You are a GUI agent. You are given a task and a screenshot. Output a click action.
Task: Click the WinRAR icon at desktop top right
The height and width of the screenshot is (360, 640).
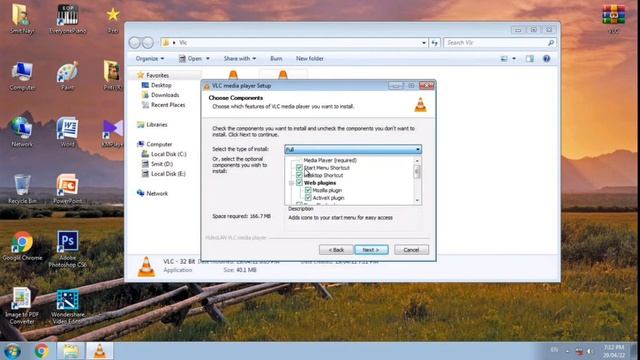613,19
